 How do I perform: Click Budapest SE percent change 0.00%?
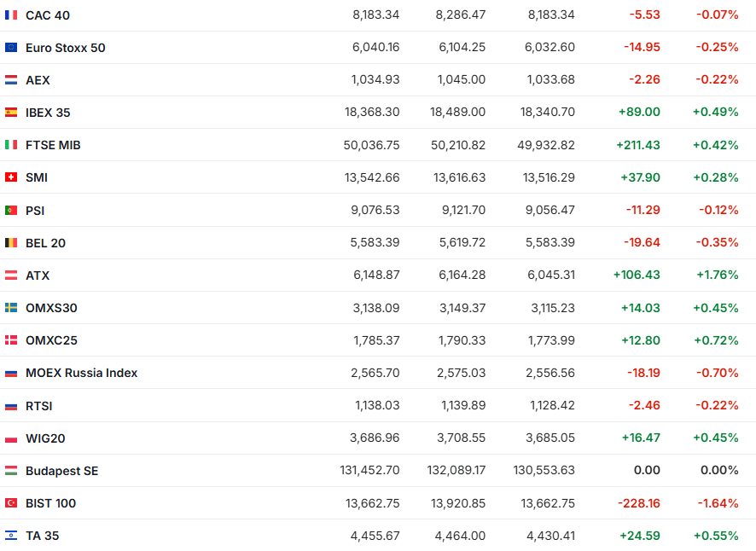719,470
